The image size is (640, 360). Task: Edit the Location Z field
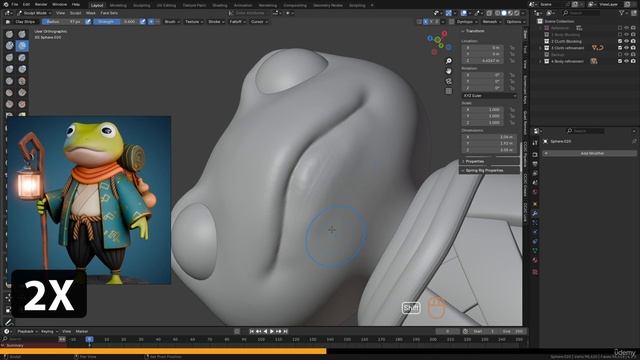pos(482,60)
